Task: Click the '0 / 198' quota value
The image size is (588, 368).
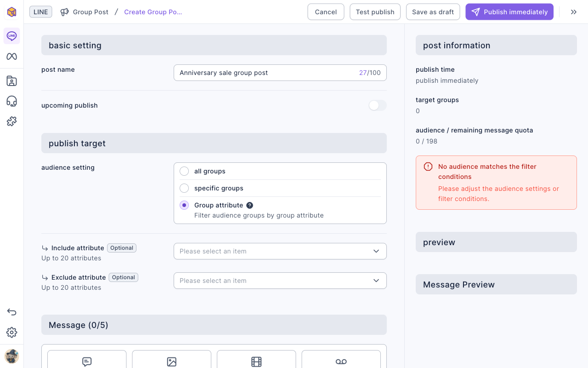Action: click(426, 141)
